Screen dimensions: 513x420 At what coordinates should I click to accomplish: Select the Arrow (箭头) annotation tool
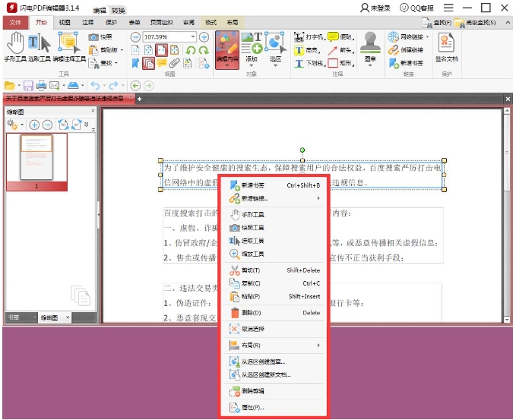(341, 50)
